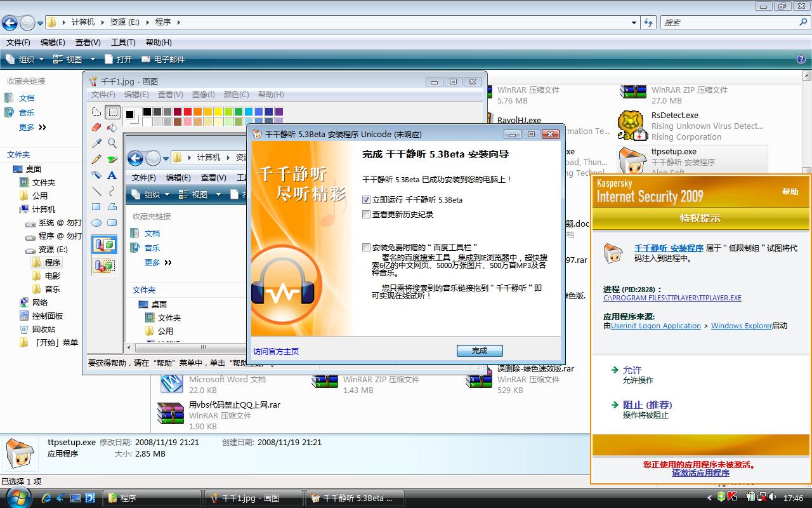This screenshot has height=508, width=812.
Task: Open the recent pages dropdown beside Forward
Action: (40, 23)
